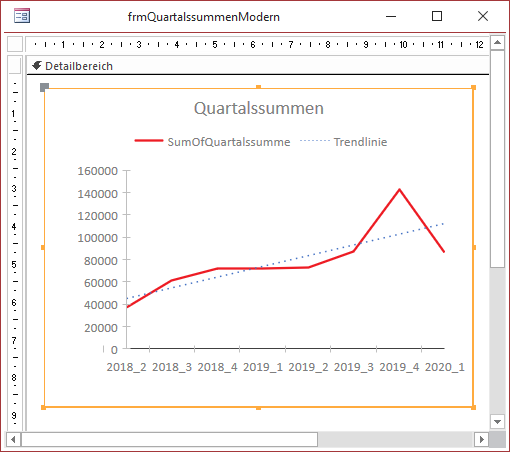Click the horizontal scrollbar right arrow
The height and width of the screenshot is (452, 510).
(481, 440)
